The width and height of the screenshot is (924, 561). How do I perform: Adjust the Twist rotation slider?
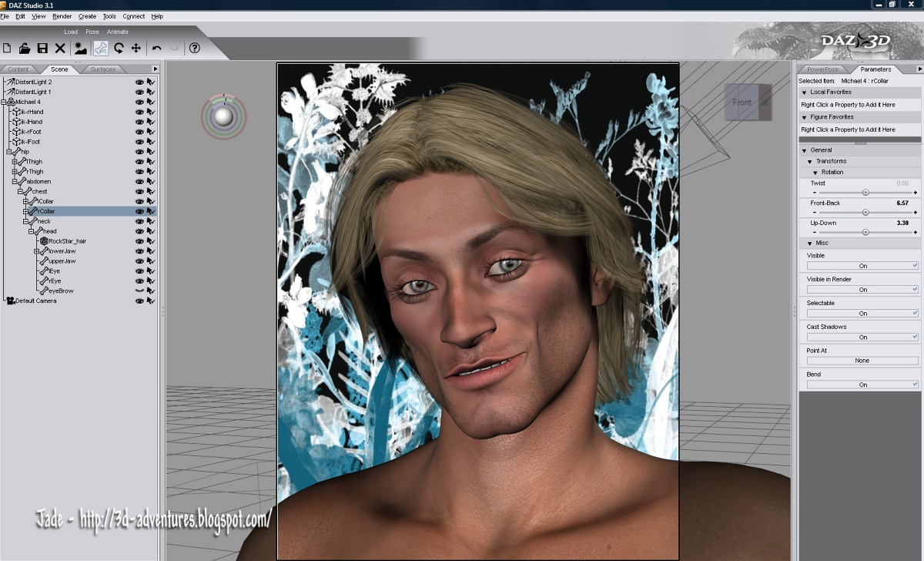[865, 192]
